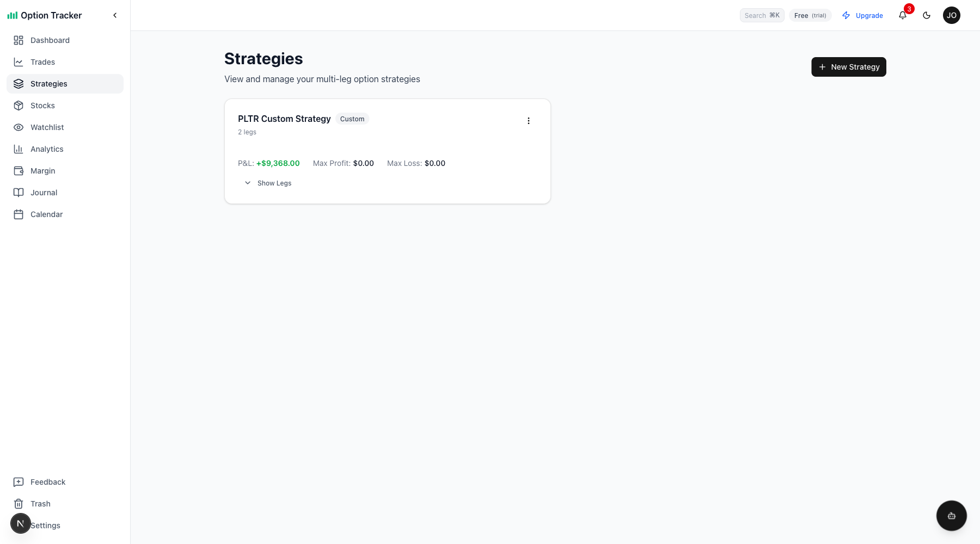The height and width of the screenshot is (544, 980).
Task: Open the Analytics bar chart icon
Action: point(19,149)
